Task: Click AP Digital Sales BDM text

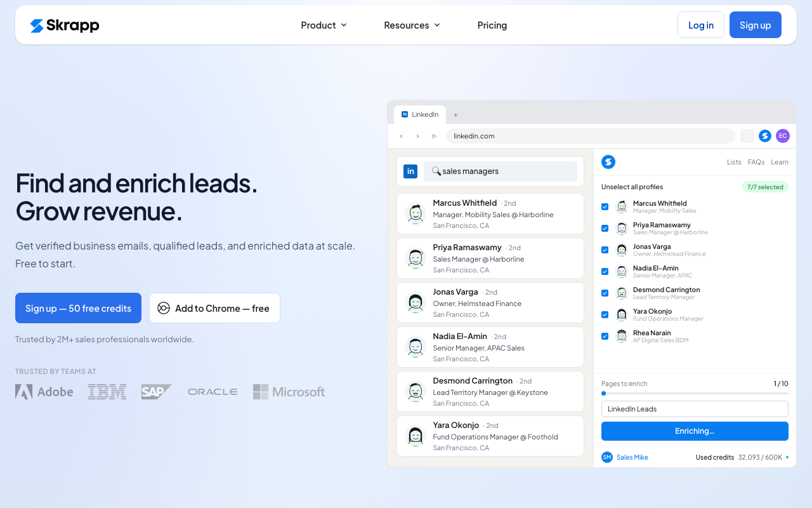Action: [660, 340]
